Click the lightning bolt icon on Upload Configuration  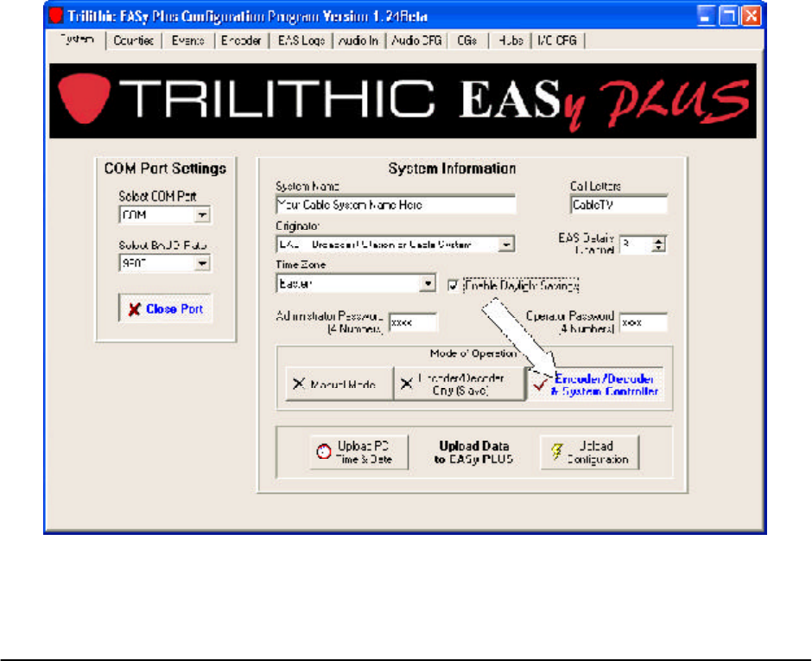556,451
